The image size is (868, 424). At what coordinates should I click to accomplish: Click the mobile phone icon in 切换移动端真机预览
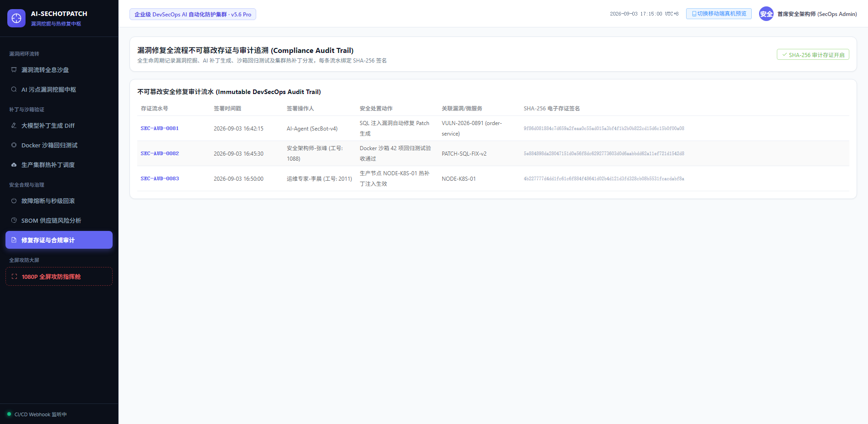click(694, 14)
